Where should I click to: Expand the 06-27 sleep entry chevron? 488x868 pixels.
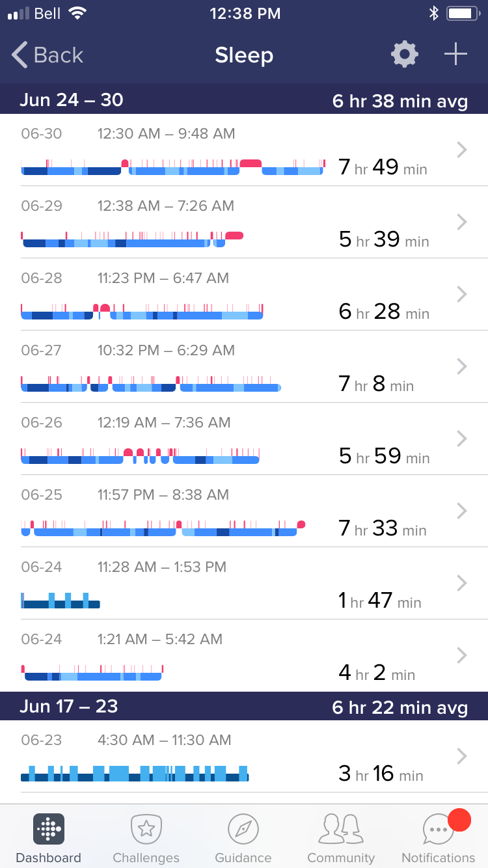(462, 367)
